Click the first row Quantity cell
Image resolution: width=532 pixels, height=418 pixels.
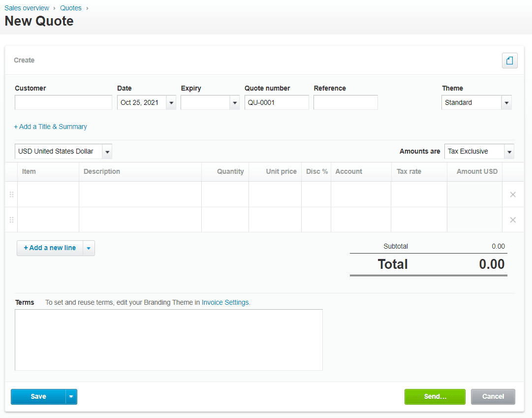click(225, 194)
